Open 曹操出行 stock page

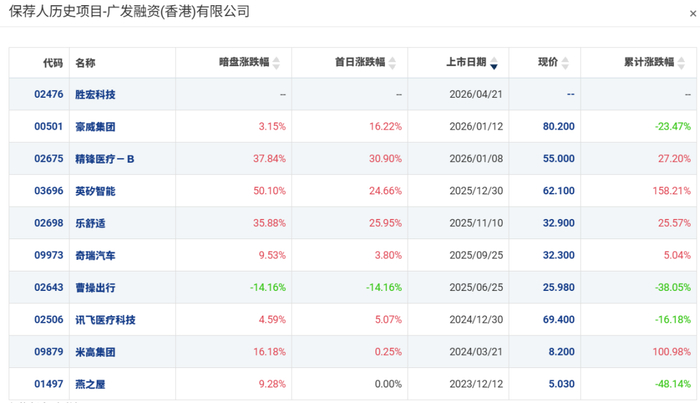coord(95,287)
